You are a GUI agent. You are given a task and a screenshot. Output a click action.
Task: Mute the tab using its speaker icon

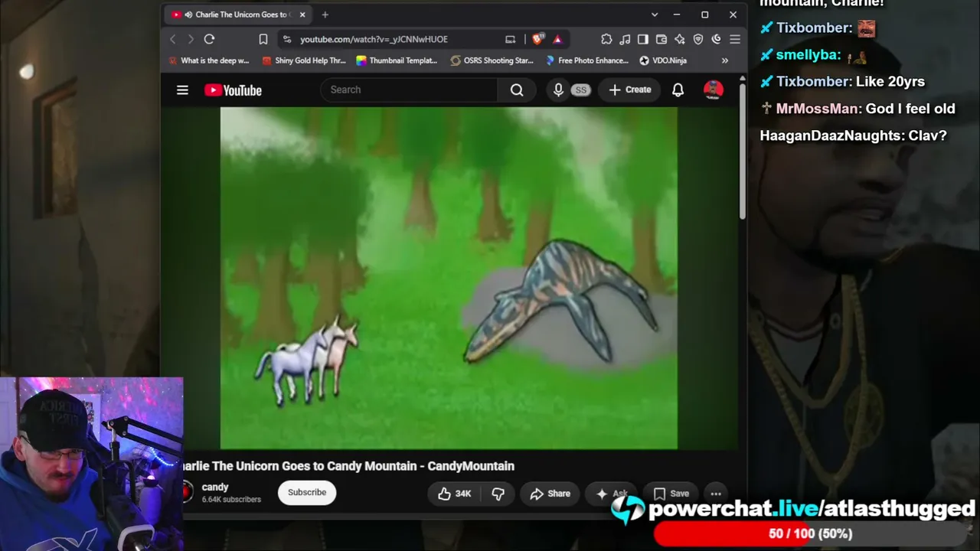click(x=188, y=15)
